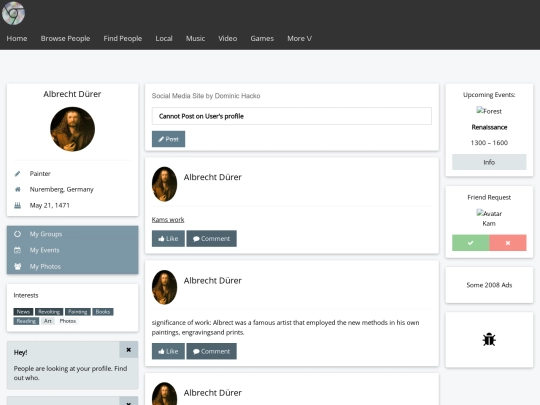The image size is (540, 405).
Task: Select Local in the top navigation
Action: coord(164,39)
